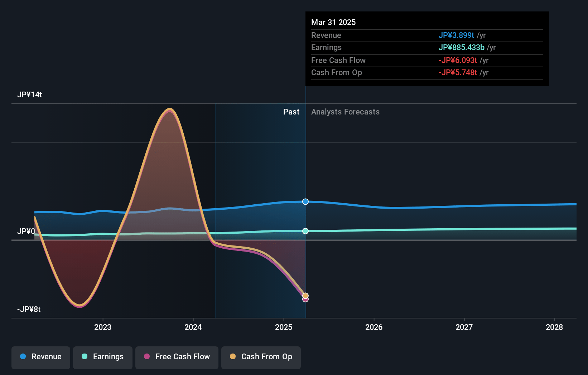Click the teal Earnings legend dot
This screenshot has height=375, width=588.
(85, 356)
